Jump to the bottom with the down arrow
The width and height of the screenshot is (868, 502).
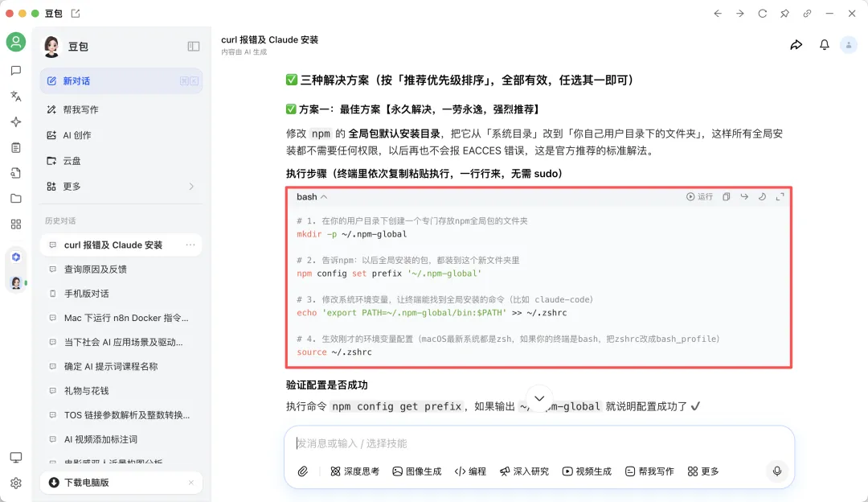coord(539,398)
